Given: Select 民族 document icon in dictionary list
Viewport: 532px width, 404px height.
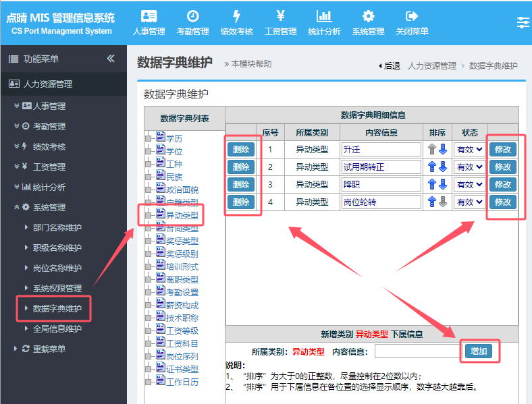Looking at the screenshot, I should (x=161, y=175).
